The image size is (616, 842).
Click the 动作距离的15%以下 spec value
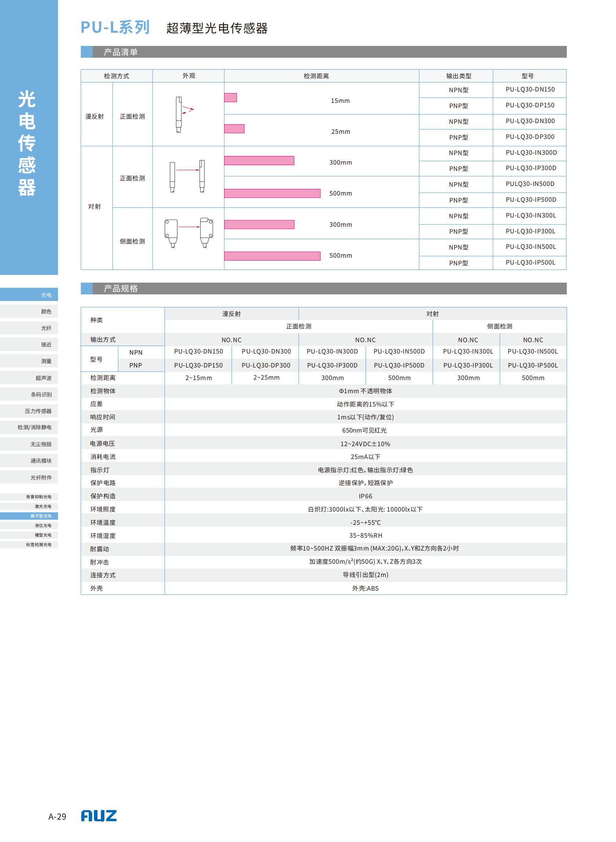[365, 404]
